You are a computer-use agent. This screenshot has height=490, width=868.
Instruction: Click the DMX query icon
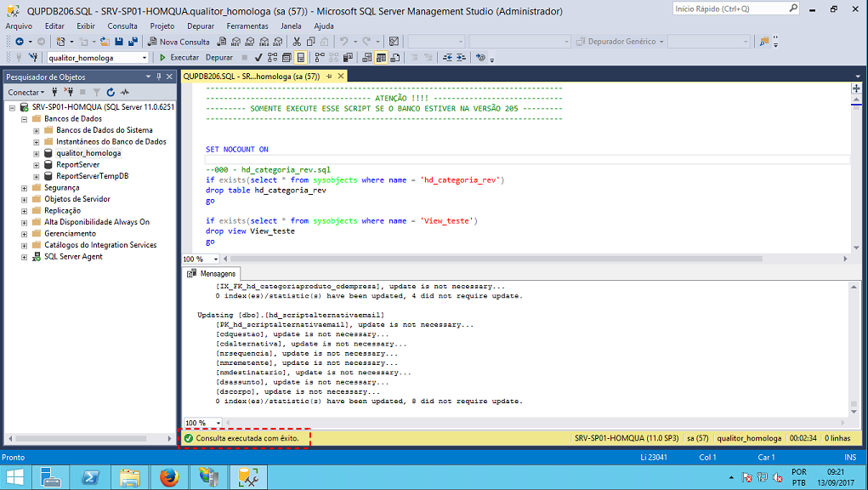point(250,42)
